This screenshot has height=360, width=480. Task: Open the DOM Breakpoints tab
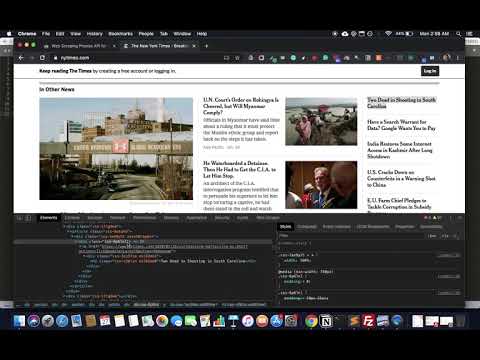[373, 227]
